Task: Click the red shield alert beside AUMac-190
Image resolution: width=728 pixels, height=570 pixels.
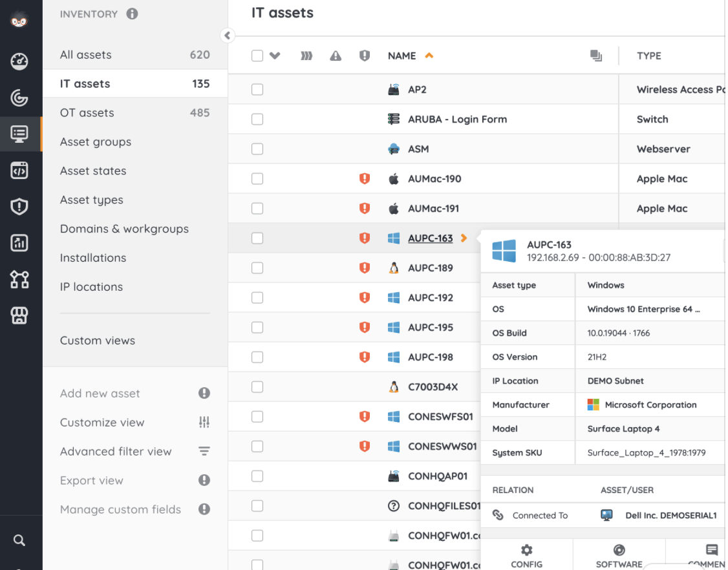Action: pos(365,179)
